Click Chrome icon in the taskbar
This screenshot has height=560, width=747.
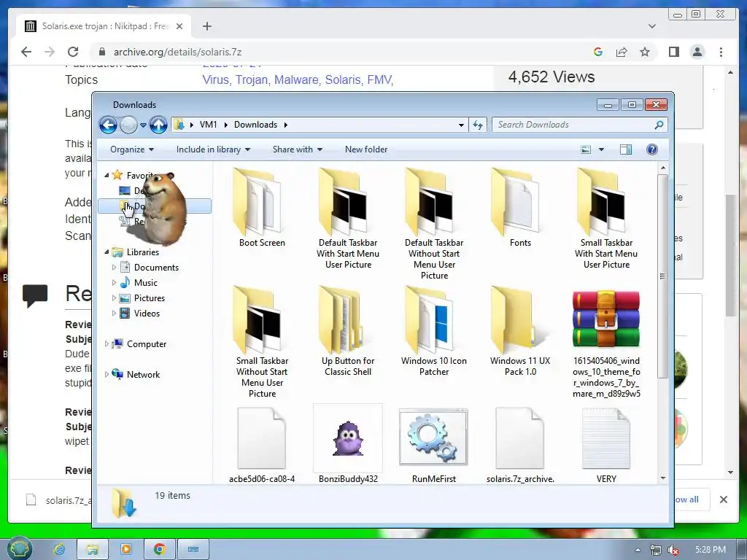point(160,549)
